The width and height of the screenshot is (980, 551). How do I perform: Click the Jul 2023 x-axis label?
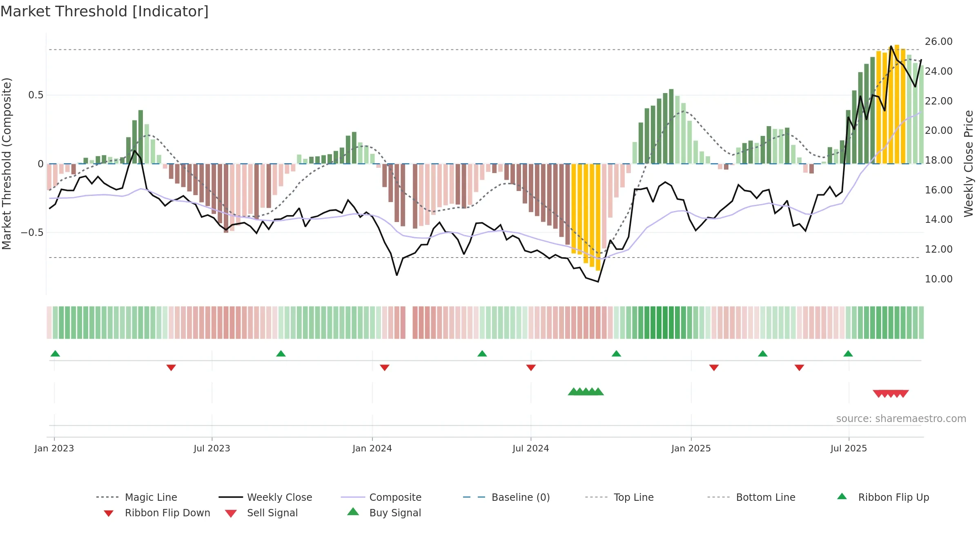(212, 448)
